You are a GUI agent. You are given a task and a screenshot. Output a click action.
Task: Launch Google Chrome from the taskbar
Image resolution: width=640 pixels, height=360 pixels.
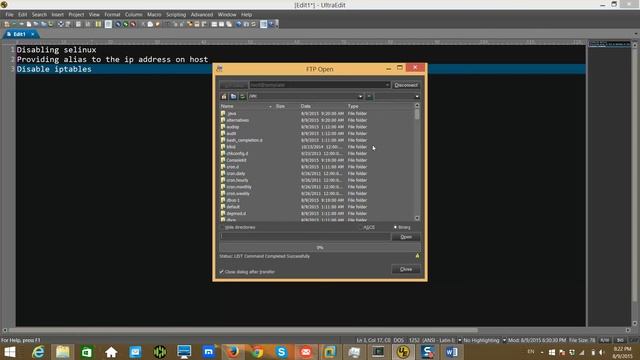(257, 352)
